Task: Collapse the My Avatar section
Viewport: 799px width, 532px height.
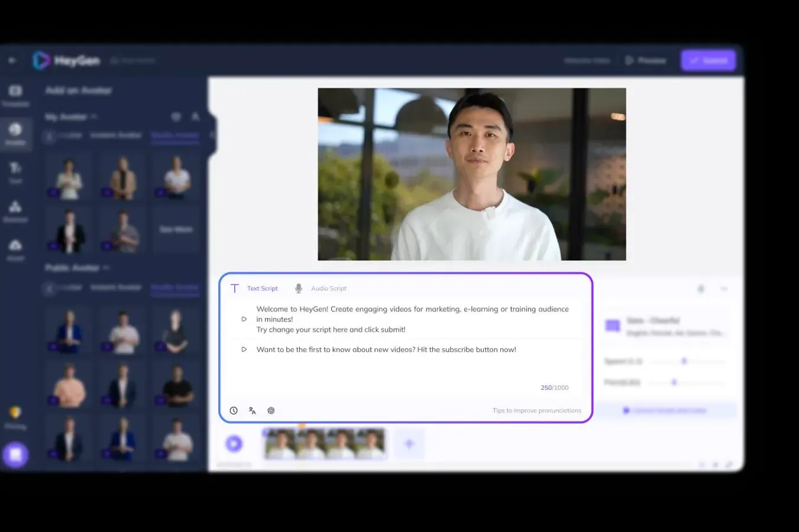Action: 93,116
